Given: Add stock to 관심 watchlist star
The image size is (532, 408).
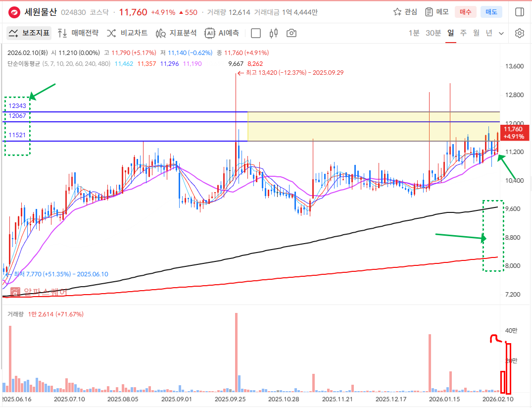Looking at the screenshot, I should pyautogui.click(x=405, y=12).
